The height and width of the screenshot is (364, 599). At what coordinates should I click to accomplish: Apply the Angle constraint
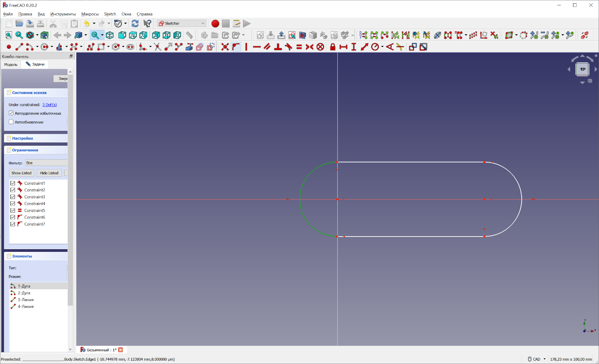(390, 47)
